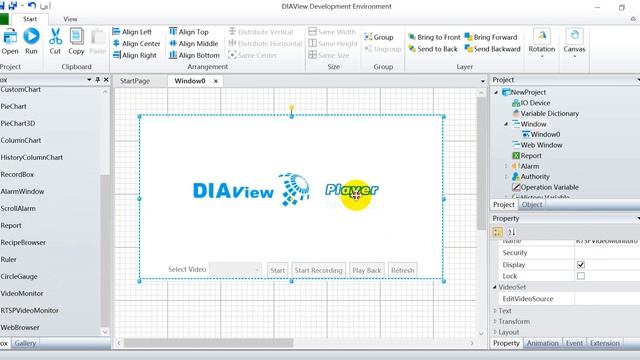Undo the last action from title bar
The image size is (640, 360).
tap(32, 6)
